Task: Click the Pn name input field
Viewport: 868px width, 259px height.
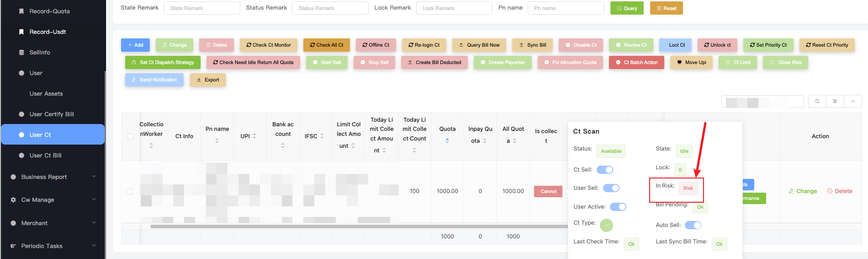Action: pos(566,8)
